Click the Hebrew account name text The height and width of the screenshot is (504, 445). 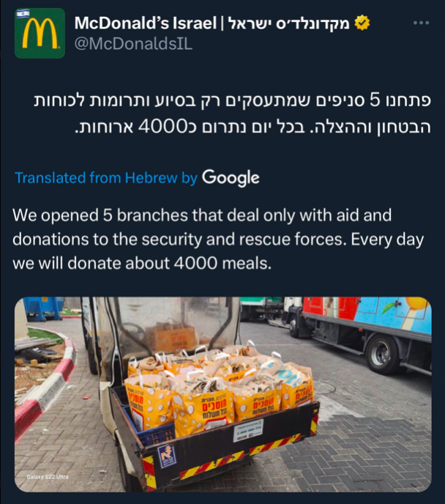pos(289,23)
